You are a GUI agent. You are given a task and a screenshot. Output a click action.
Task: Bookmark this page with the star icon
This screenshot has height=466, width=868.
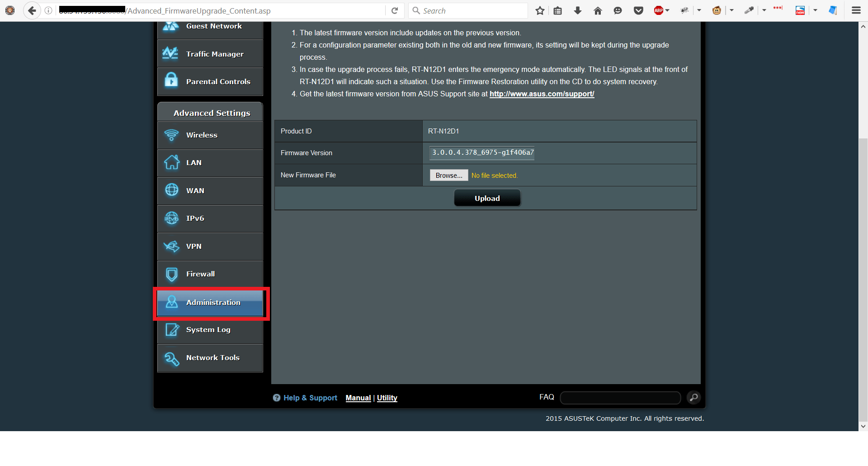tap(540, 10)
